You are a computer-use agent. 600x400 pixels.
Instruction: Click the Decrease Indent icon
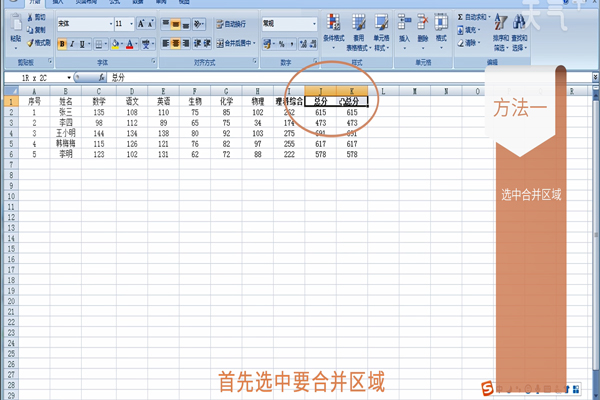197,43
